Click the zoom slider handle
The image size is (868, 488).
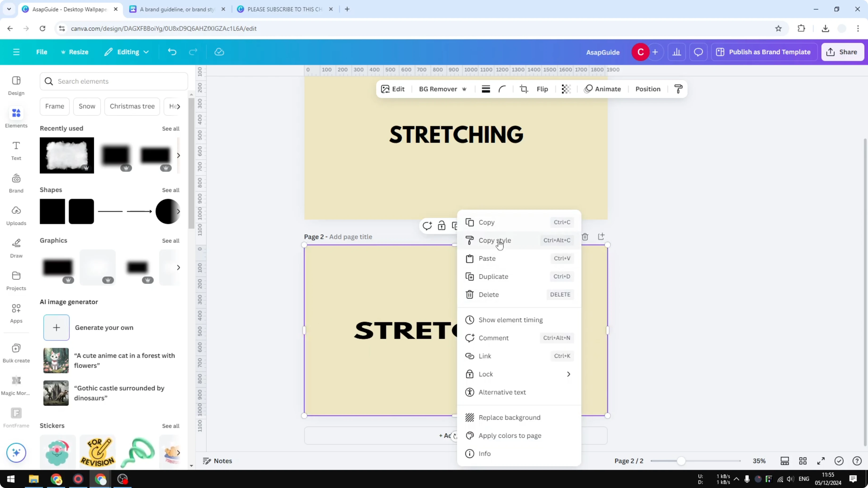[x=681, y=461]
